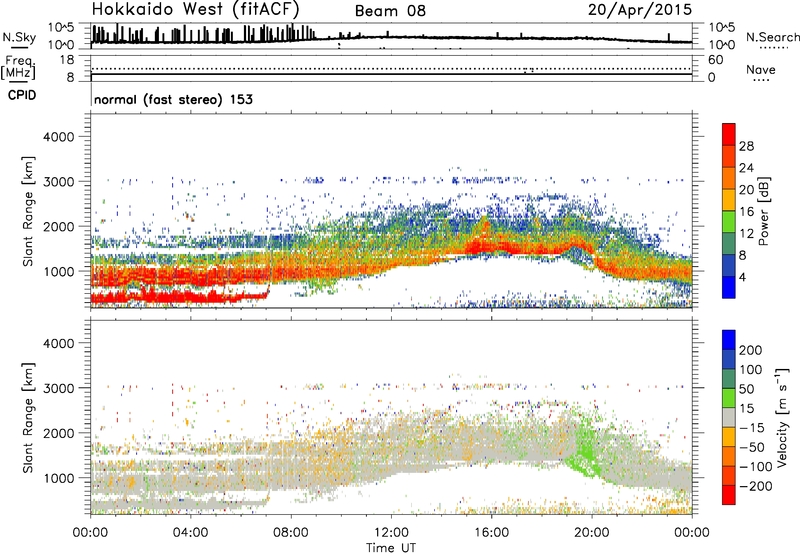Pick the top red segment of power colorbar

click(x=729, y=134)
